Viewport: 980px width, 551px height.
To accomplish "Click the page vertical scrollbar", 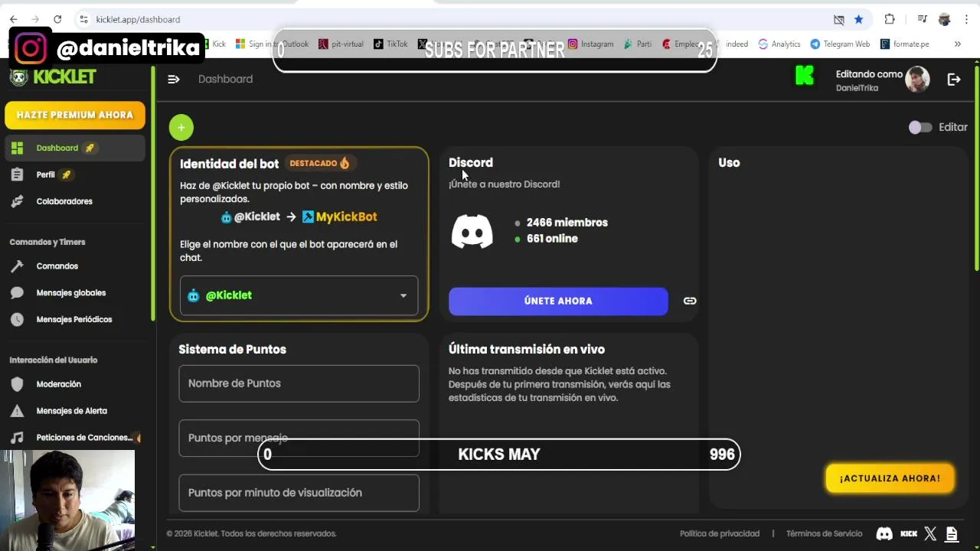I will point(976,168).
